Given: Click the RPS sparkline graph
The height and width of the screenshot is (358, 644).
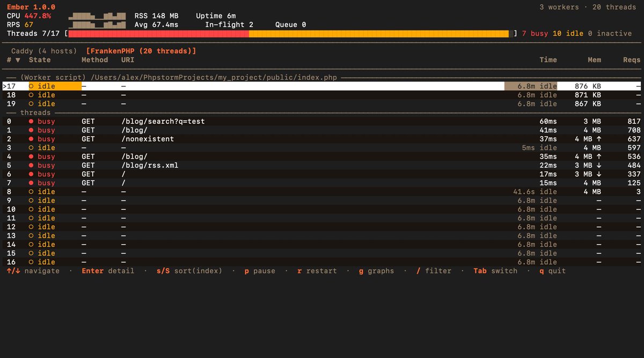Looking at the screenshot, I should tap(97, 25).
